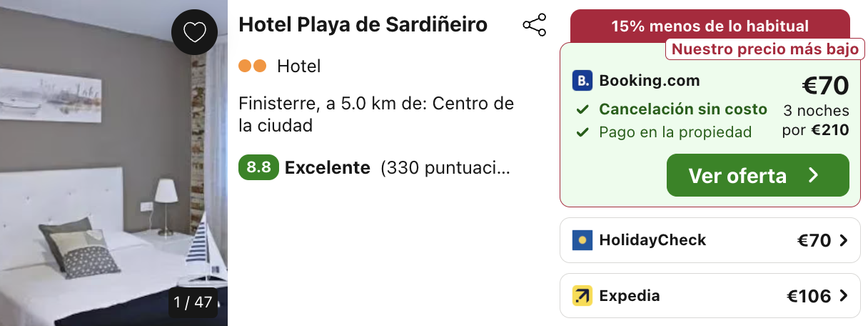Open the hotel room photo thumbnail
Viewport: 868px width, 326px height.
113,163
